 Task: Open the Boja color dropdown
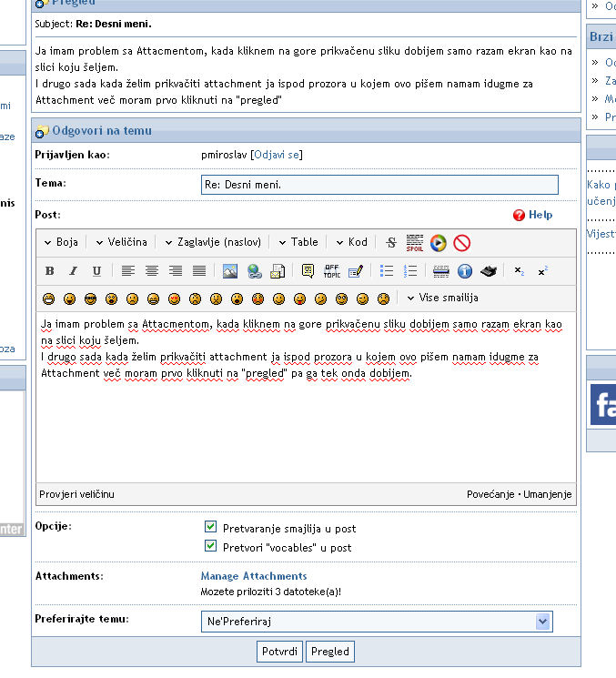(61, 242)
